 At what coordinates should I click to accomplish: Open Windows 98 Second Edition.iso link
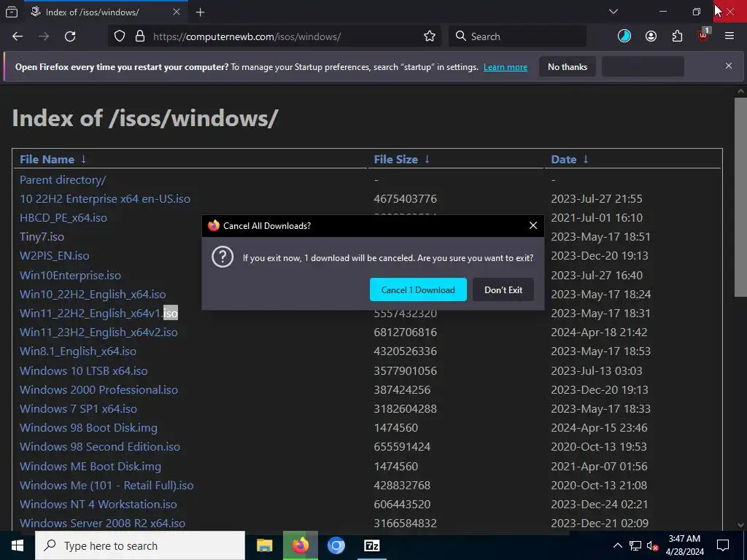(x=99, y=447)
